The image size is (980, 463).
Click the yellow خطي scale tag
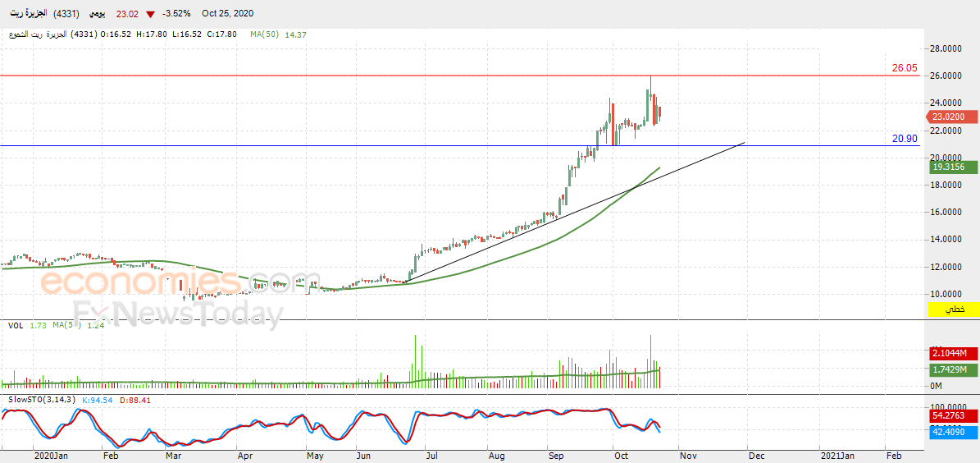tap(953, 309)
